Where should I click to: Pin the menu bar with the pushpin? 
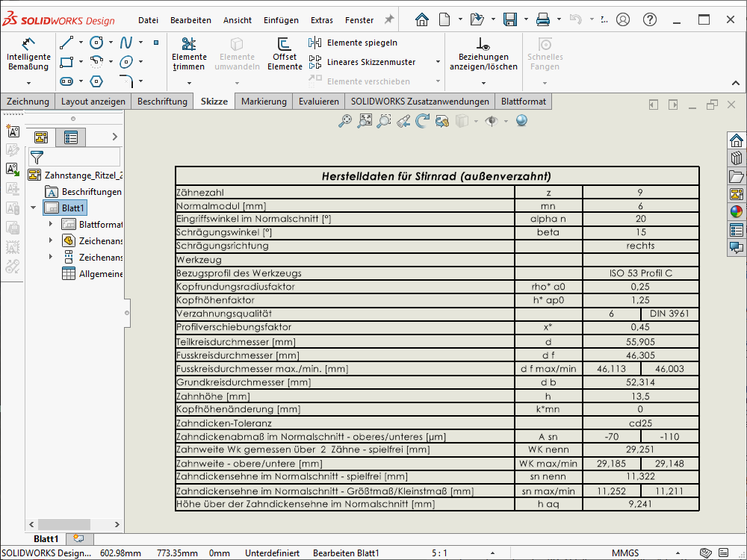[x=388, y=20]
